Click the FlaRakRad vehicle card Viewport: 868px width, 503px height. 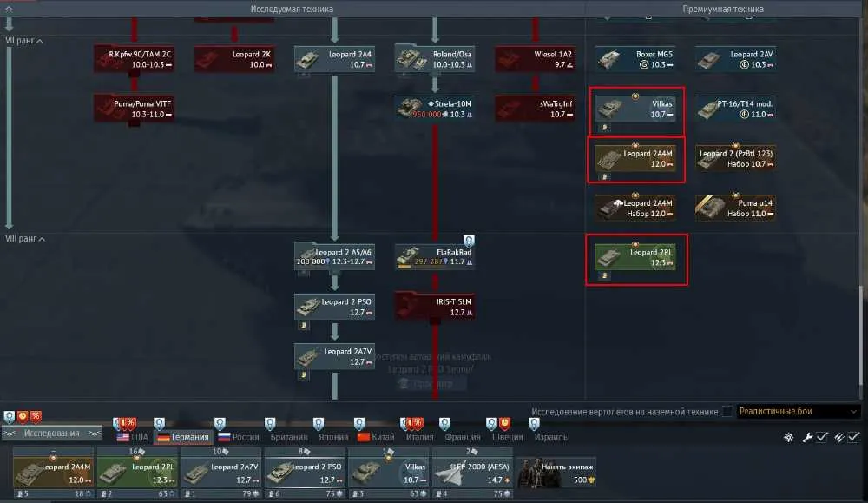435,257
